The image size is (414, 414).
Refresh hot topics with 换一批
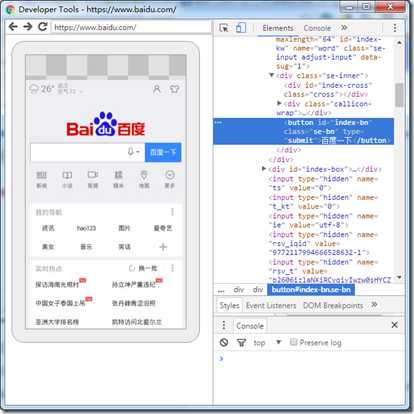[x=143, y=268]
